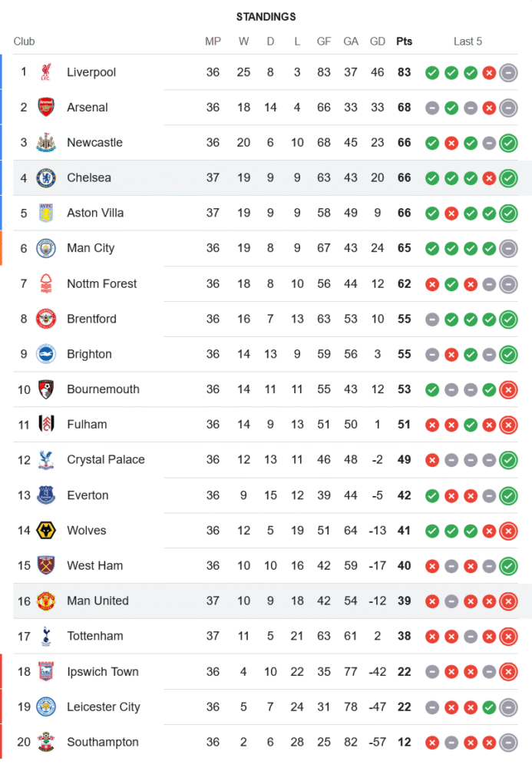The height and width of the screenshot is (768, 532).
Task: Select the Southampton team name
Action: (x=103, y=742)
